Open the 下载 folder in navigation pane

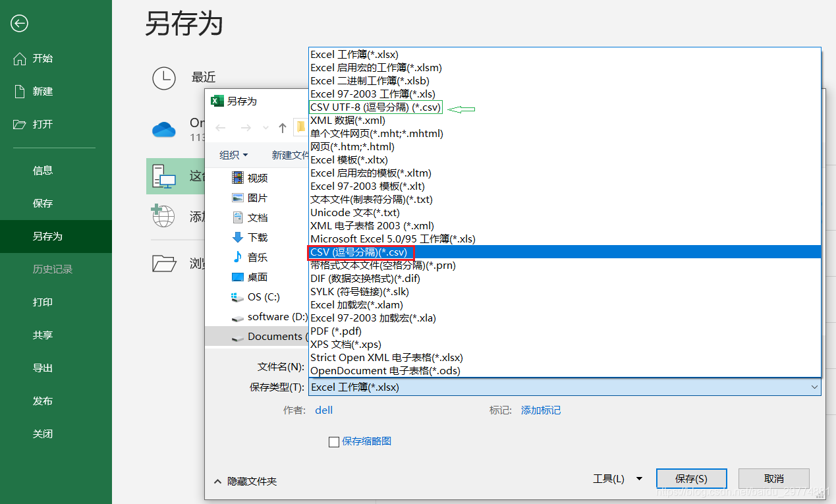pyautogui.click(x=250, y=237)
